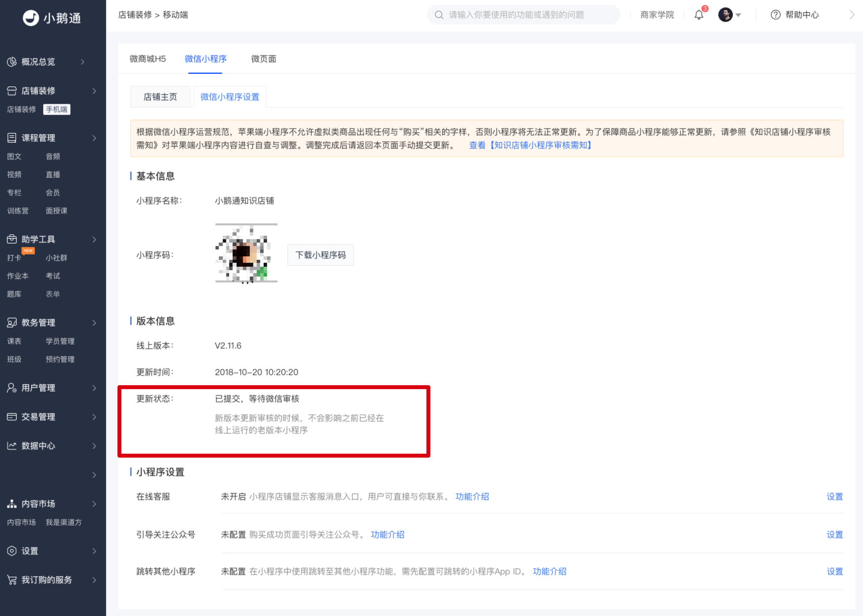
Task: Expand the 内容市场 chevron
Action: tap(94, 504)
